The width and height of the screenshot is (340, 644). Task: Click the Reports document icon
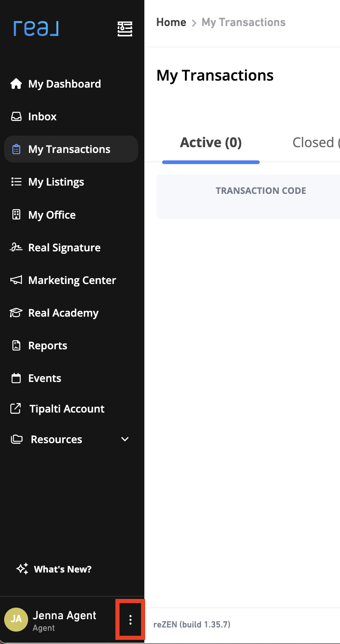16,346
